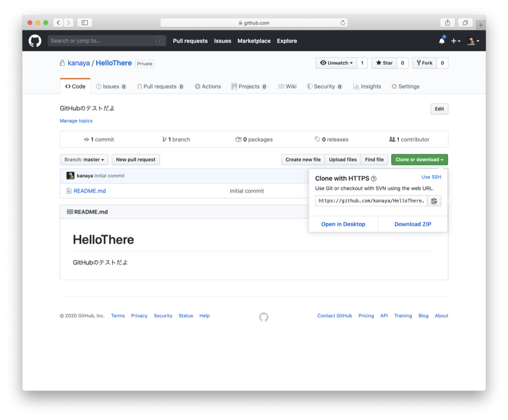Open the README.md file link
The image size is (508, 420).
pos(89,191)
